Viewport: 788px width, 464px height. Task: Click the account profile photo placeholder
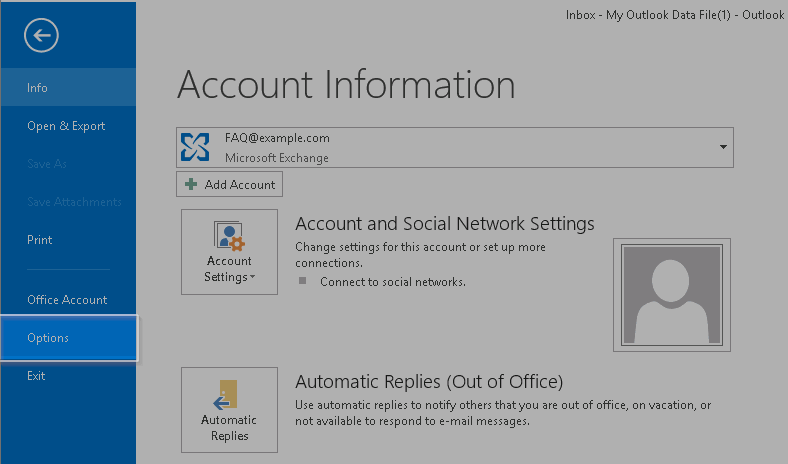[672, 295]
